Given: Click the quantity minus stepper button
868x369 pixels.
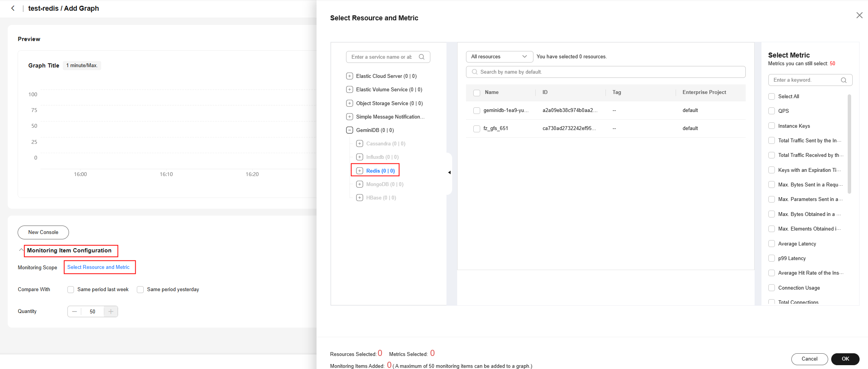Looking at the screenshot, I should 74,311.
